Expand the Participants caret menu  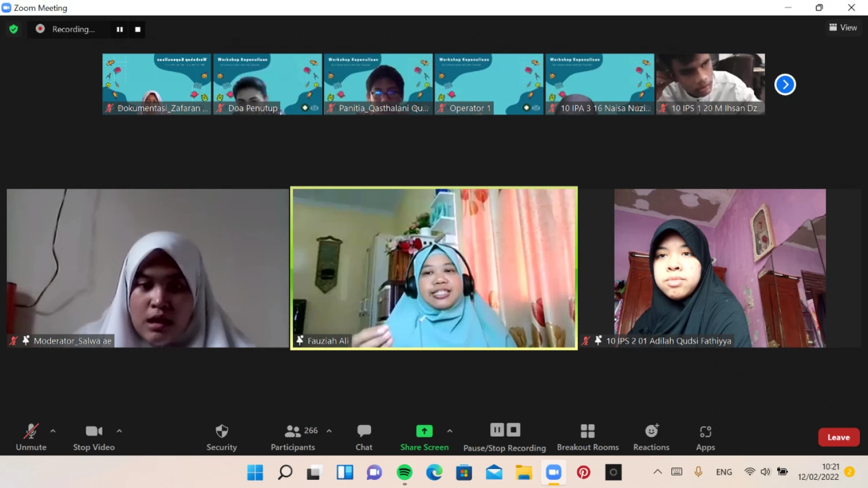(329, 431)
